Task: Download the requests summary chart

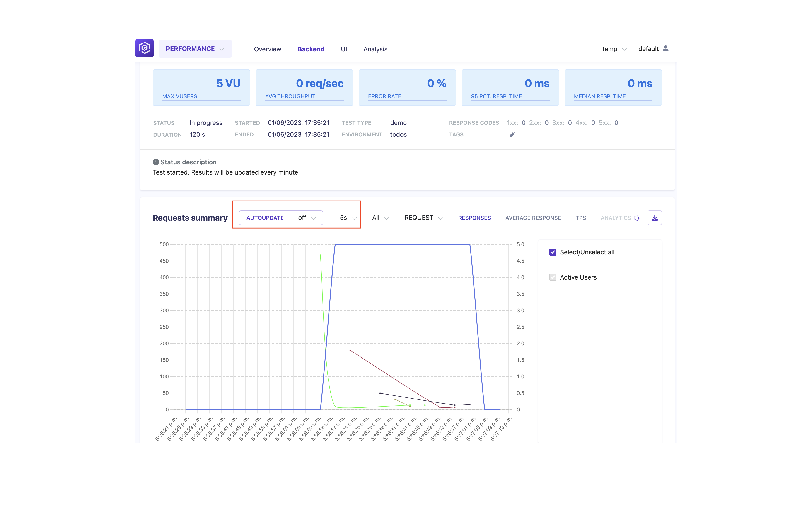Action: [654, 218]
